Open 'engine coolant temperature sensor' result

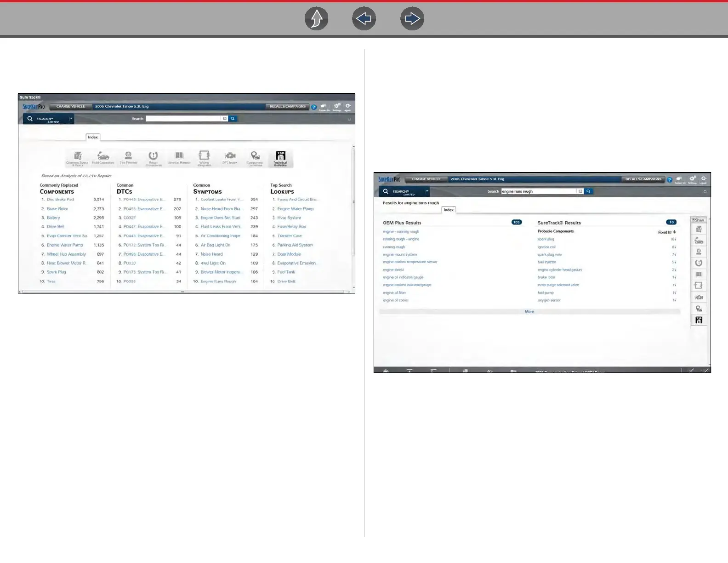click(x=410, y=262)
